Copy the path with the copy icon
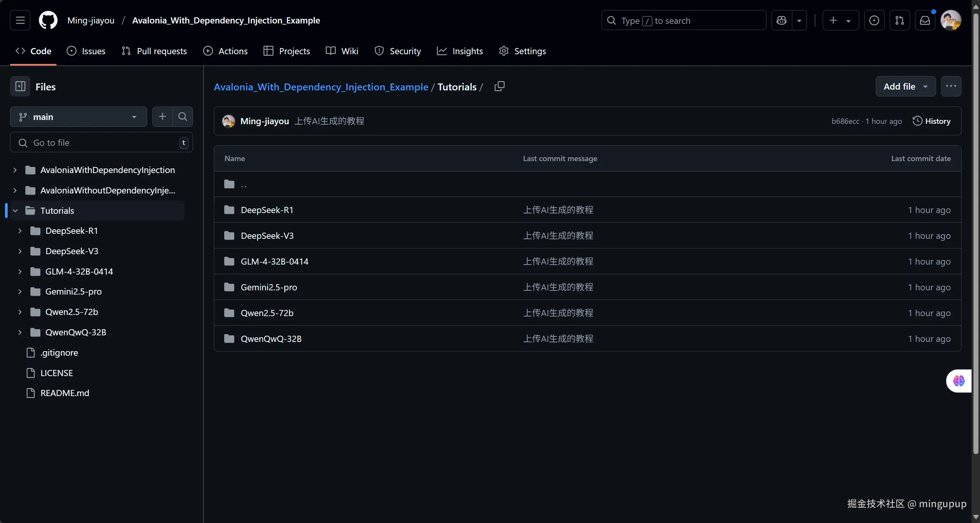The width and height of the screenshot is (980, 523). click(x=500, y=86)
